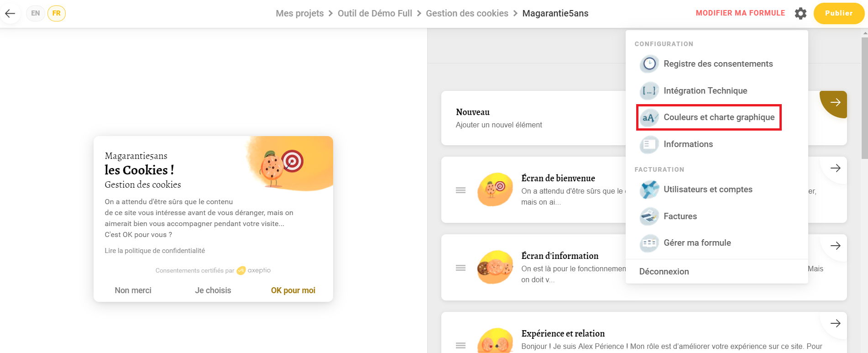Select Déconnexion in the menu
This screenshot has height=353, width=868.
coord(664,272)
